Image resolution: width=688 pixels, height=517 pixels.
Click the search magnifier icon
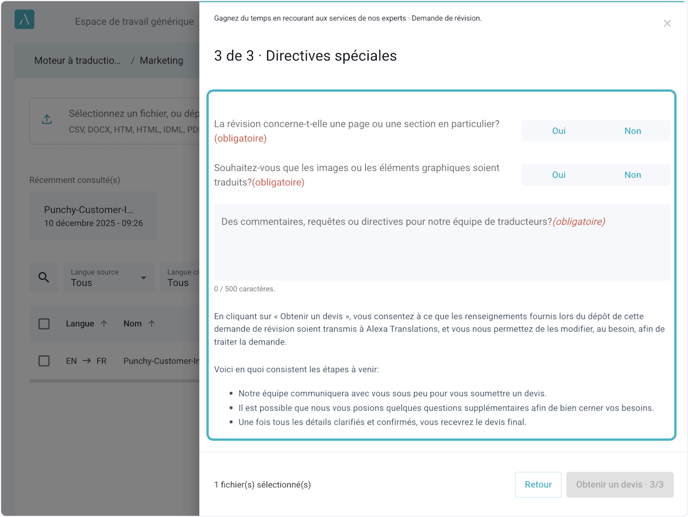point(44,277)
